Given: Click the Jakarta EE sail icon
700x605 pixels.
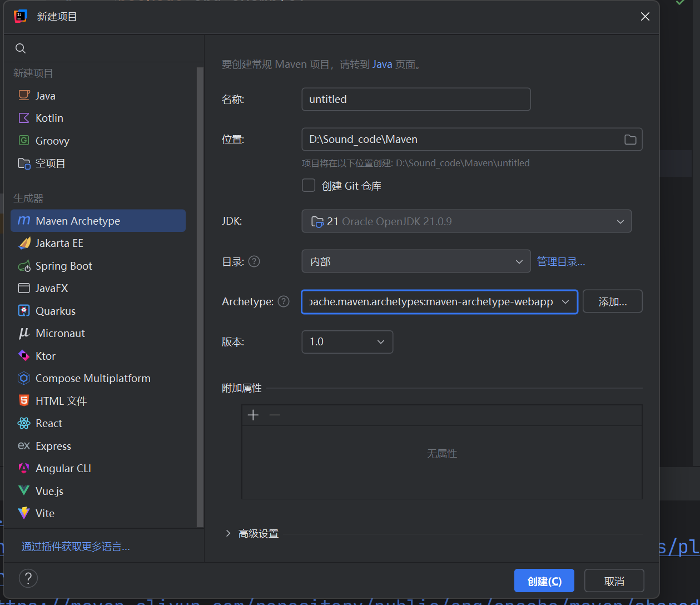Looking at the screenshot, I should 24,243.
